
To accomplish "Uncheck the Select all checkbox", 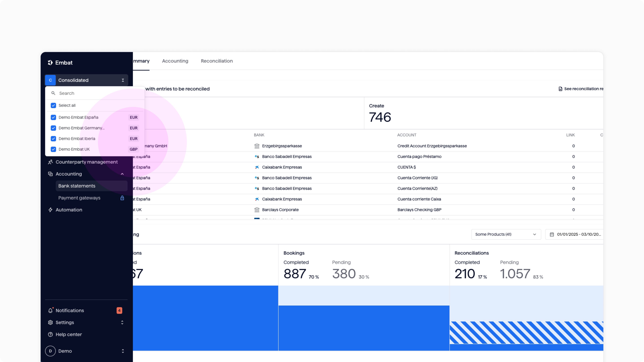I will pyautogui.click(x=53, y=105).
